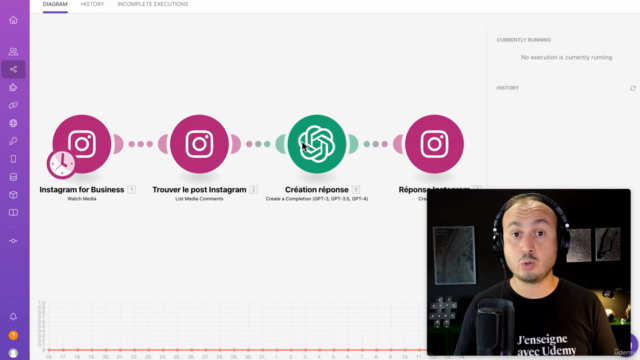Open the Home icon in sidebar
This screenshot has height=360, width=640.
point(13,20)
